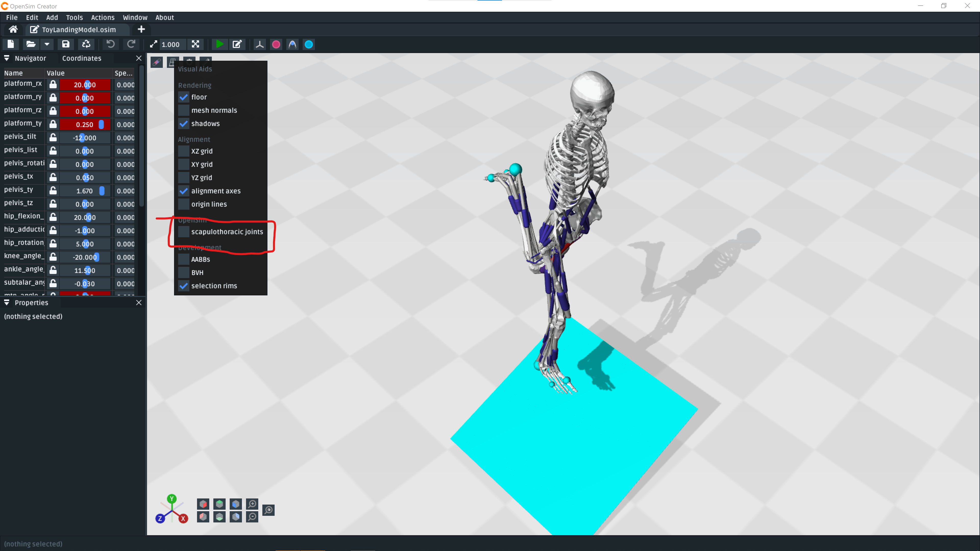Switch to the Coordinates tab
The width and height of the screenshot is (980, 551).
pyautogui.click(x=81, y=58)
